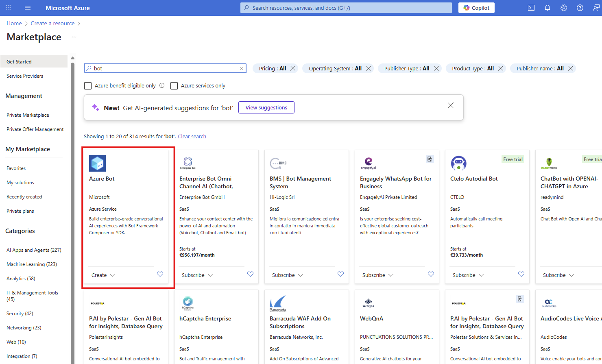This screenshot has width=602, height=364.
Task: Open Service Providers in the sidebar
Action: pos(25,76)
